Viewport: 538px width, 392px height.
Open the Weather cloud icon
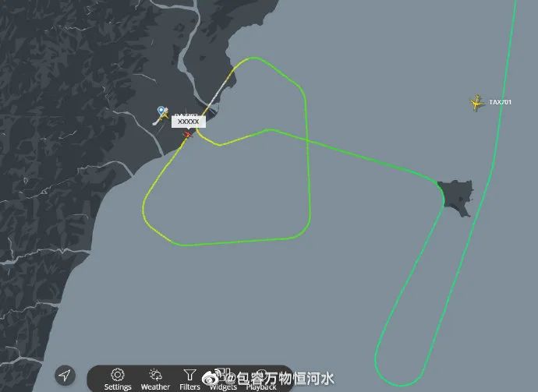[155, 375]
